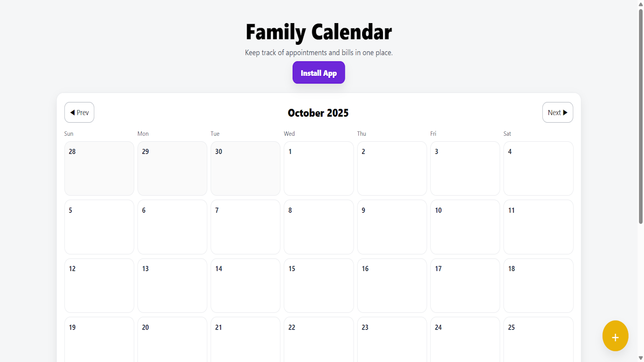The image size is (644, 362).
Task: Select the October 7 day cell
Action: (246, 227)
